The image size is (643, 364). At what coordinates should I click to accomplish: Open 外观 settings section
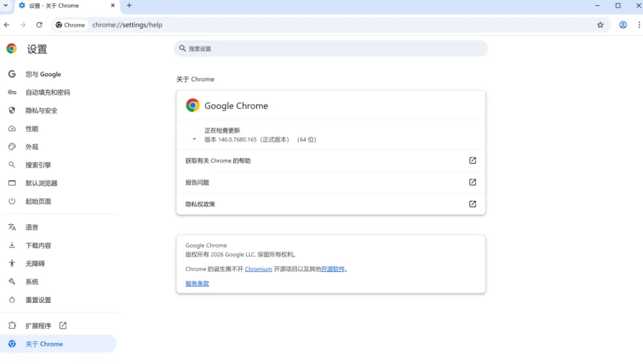pyautogui.click(x=58, y=146)
